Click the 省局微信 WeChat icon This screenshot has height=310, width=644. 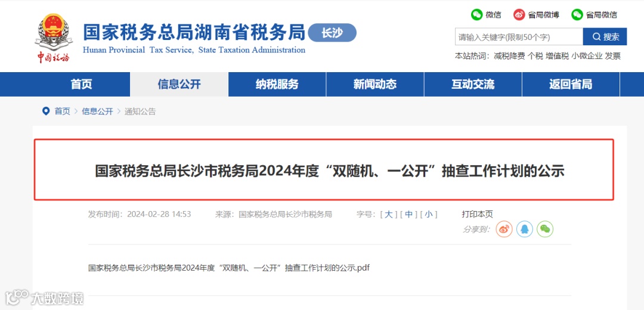pos(577,15)
